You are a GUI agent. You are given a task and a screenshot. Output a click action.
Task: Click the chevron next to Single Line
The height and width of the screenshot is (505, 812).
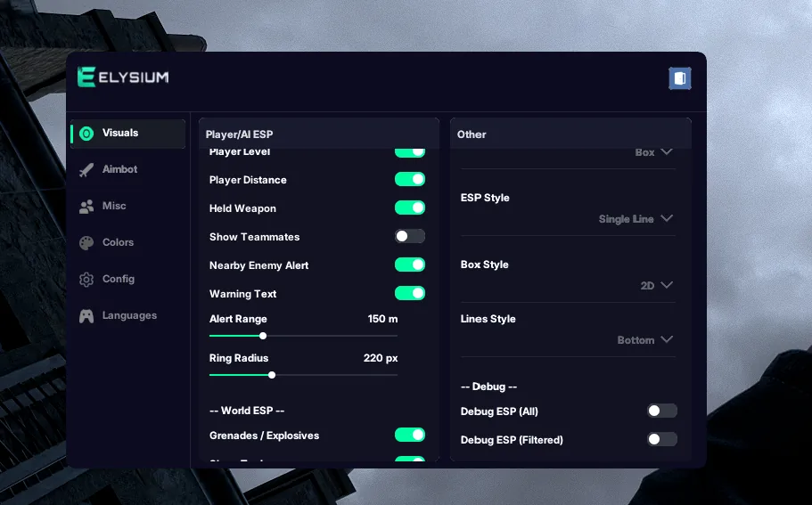pyautogui.click(x=667, y=218)
